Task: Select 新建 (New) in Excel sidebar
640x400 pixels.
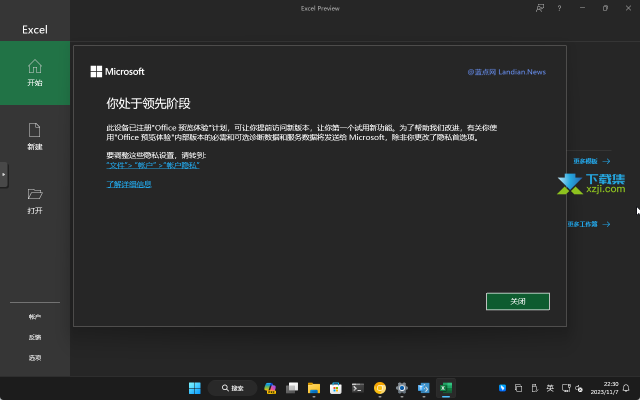Action: coord(35,137)
